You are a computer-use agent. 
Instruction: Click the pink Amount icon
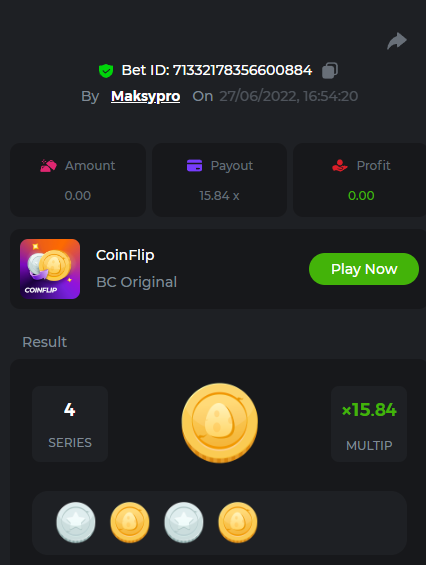point(48,166)
